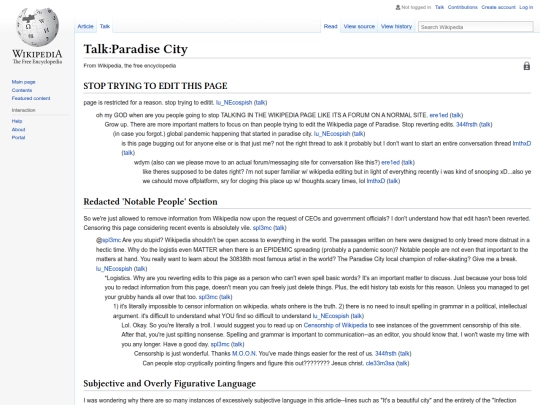Open lu_NEcospish link after 'started in paradise city'
Screen dimensions: 540x405
tap(332, 134)
